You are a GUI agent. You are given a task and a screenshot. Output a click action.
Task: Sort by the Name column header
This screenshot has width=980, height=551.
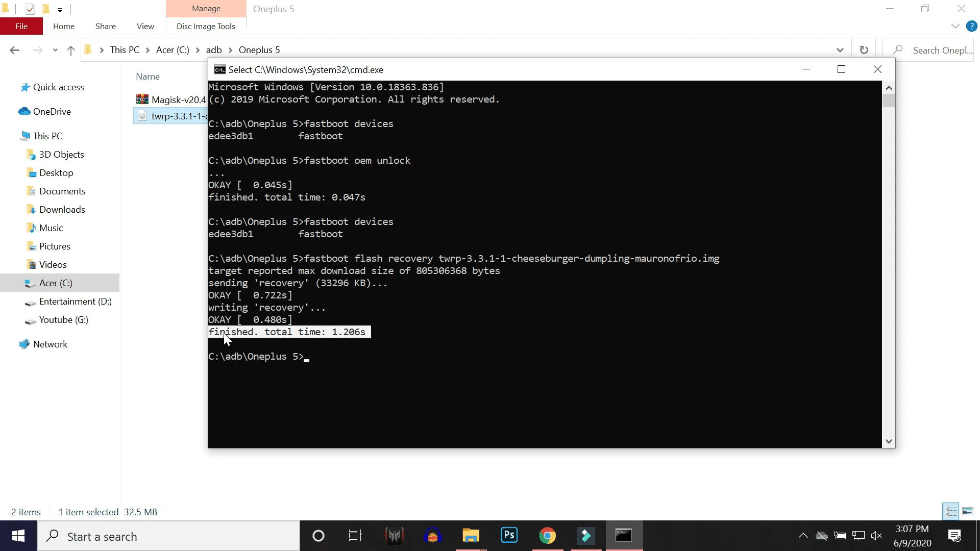click(x=148, y=77)
